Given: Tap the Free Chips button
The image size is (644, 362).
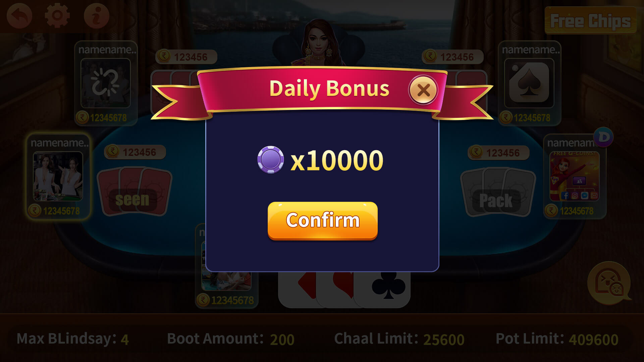Looking at the screenshot, I should (591, 21).
